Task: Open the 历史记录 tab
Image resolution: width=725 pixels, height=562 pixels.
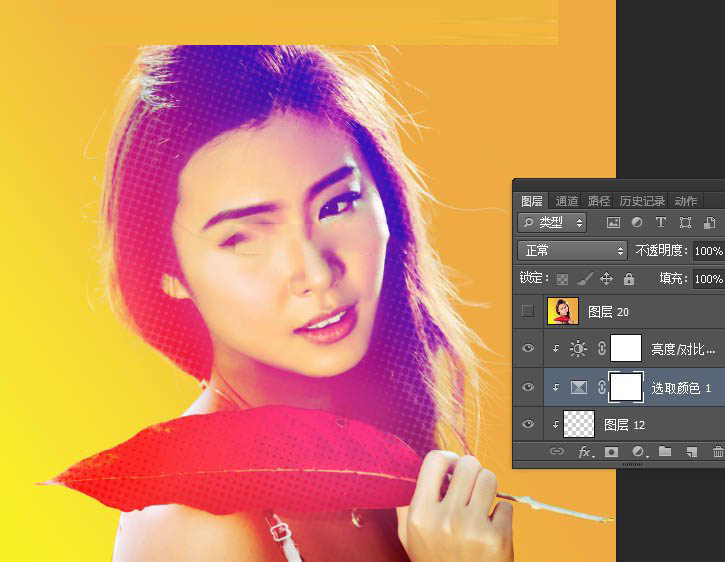Action: click(x=642, y=201)
